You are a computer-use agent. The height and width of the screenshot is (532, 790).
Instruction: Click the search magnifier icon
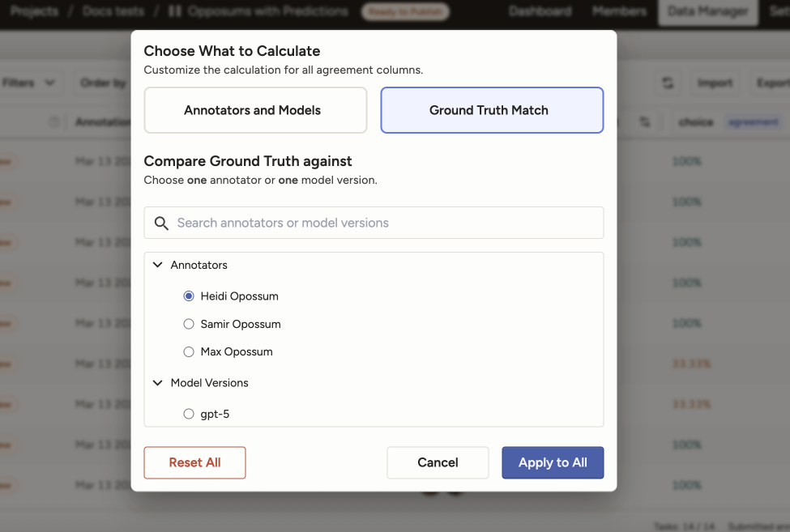click(161, 223)
